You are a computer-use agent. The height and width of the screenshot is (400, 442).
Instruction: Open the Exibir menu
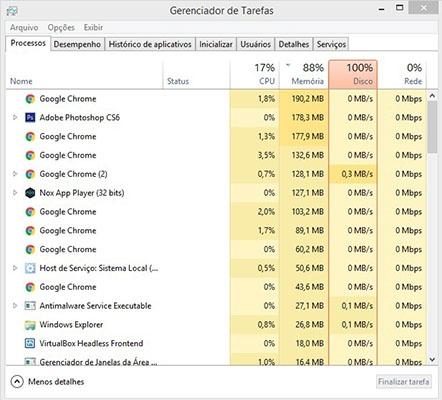[93, 27]
